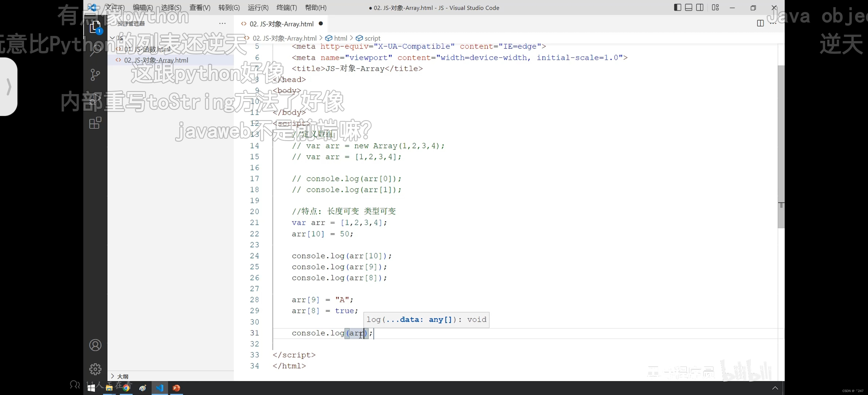Click the <title> line text
This screenshot has width=868, height=395.
[357, 69]
